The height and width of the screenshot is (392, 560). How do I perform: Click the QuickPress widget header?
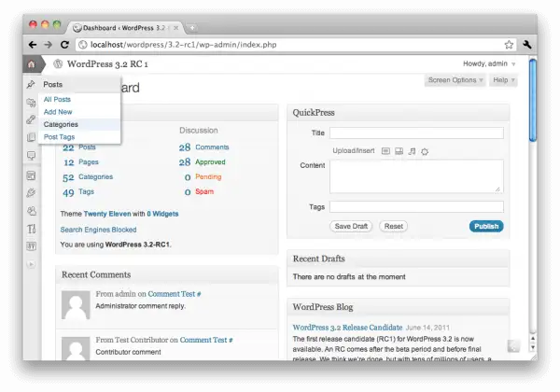pyautogui.click(x=399, y=112)
